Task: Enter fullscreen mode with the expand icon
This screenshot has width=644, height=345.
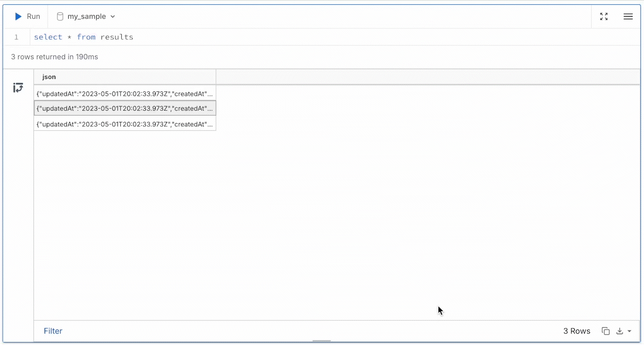Action: [x=604, y=17]
